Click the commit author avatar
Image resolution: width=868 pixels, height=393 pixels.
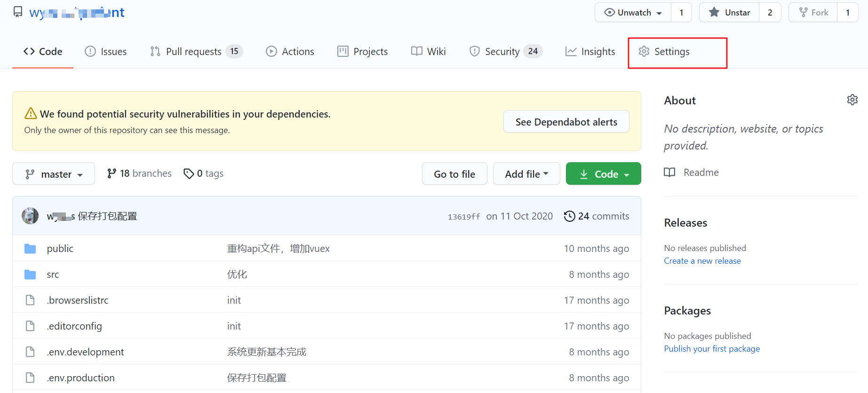click(30, 216)
